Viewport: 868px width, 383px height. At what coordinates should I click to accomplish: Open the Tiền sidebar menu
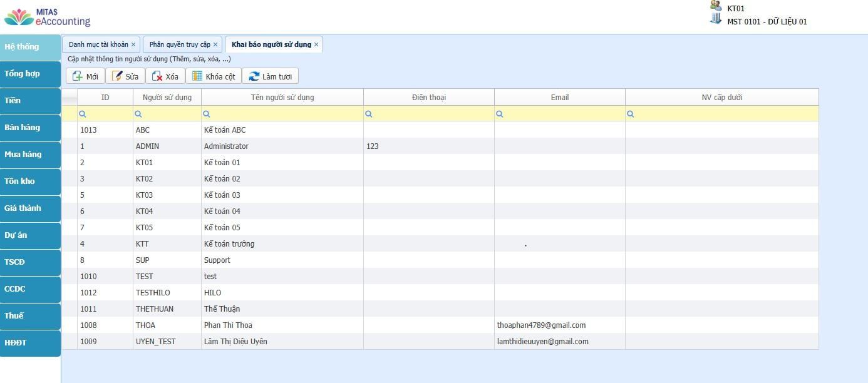[30, 101]
